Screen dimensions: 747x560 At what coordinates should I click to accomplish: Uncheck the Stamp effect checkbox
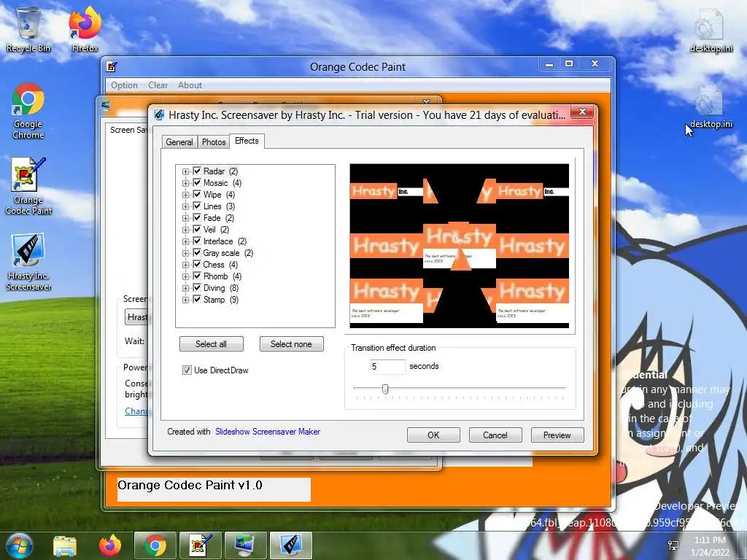point(197,299)
